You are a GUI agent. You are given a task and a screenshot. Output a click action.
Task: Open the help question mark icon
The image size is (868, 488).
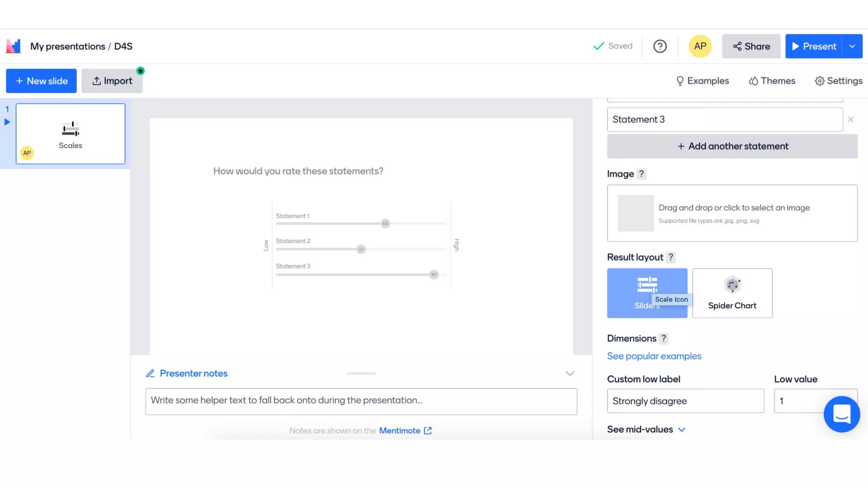coord(659,46)
